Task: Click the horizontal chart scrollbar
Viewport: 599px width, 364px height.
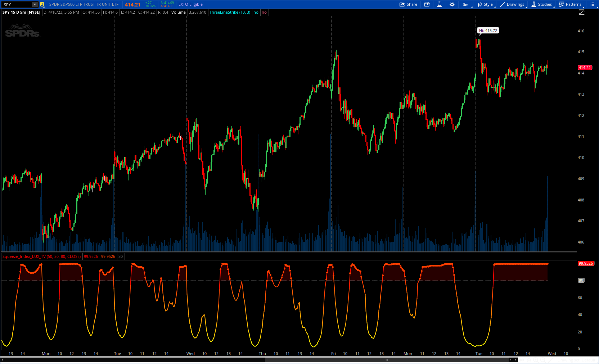Action: tap(387, 360)
